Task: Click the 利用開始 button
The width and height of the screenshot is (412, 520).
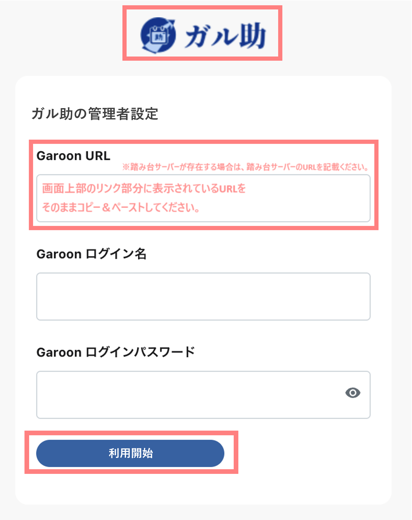Action: pos(130,453)
